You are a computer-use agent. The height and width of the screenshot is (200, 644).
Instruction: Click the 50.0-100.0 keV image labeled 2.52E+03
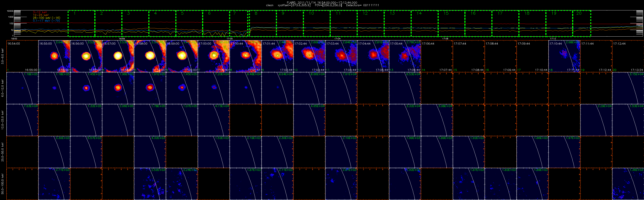[150, 184]
